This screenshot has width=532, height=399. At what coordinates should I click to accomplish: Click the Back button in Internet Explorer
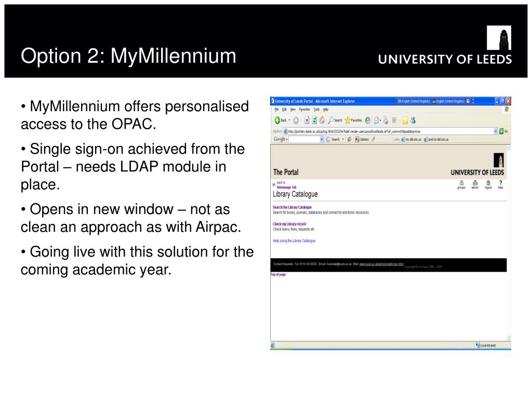[280, 121]
